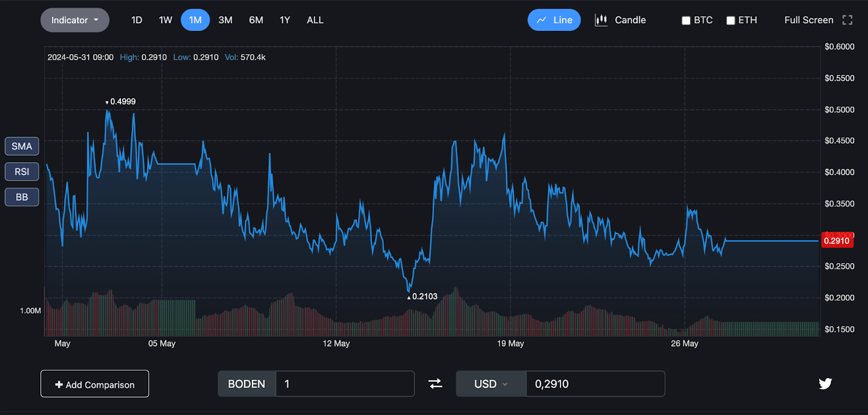Click the High: 0.2910 readout
The image size is (868, 415).
(x=143, y=58)
